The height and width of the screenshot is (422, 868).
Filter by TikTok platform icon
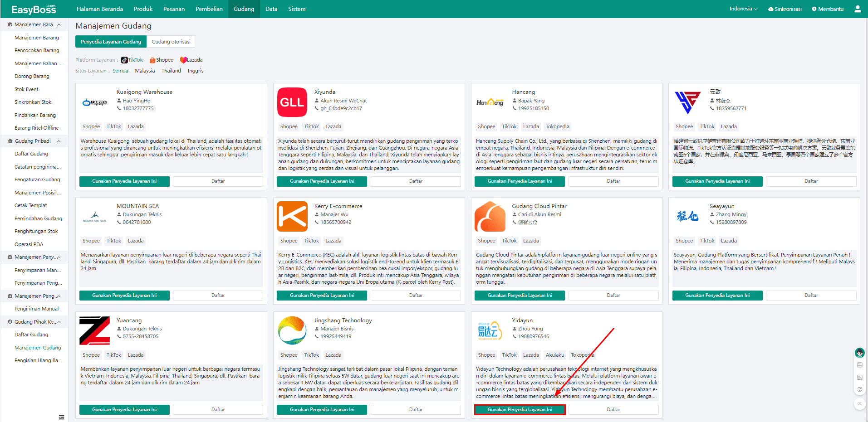click(124, 60)
